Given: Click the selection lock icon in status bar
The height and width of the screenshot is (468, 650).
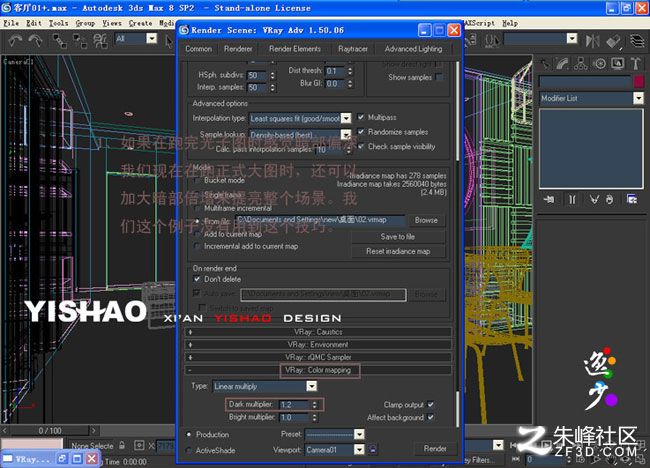Looking at the screenshot, I should 122,445.
